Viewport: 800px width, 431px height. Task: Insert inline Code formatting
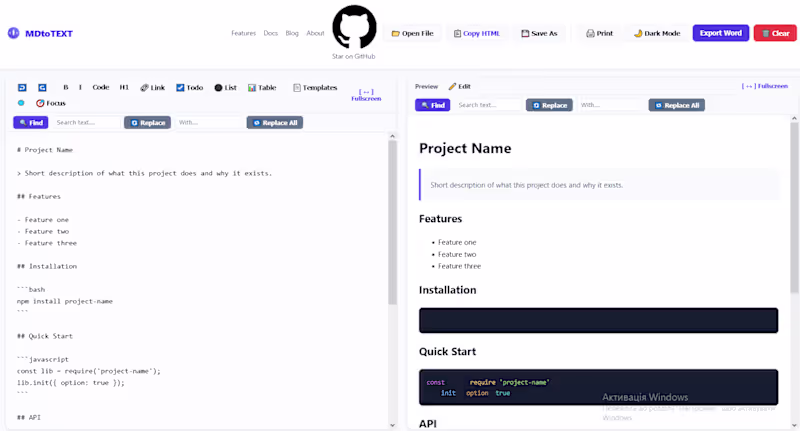point(101,87)
